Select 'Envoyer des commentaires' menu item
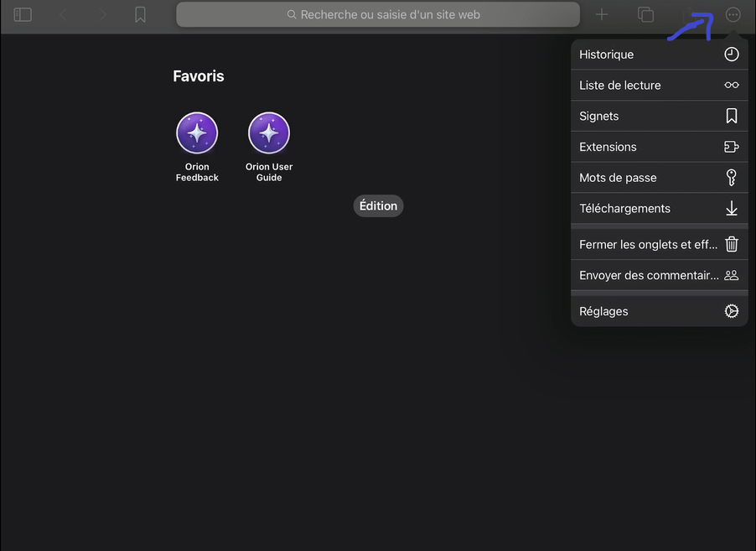The height and width of the screenshot is (551, 756). [659, 275]
